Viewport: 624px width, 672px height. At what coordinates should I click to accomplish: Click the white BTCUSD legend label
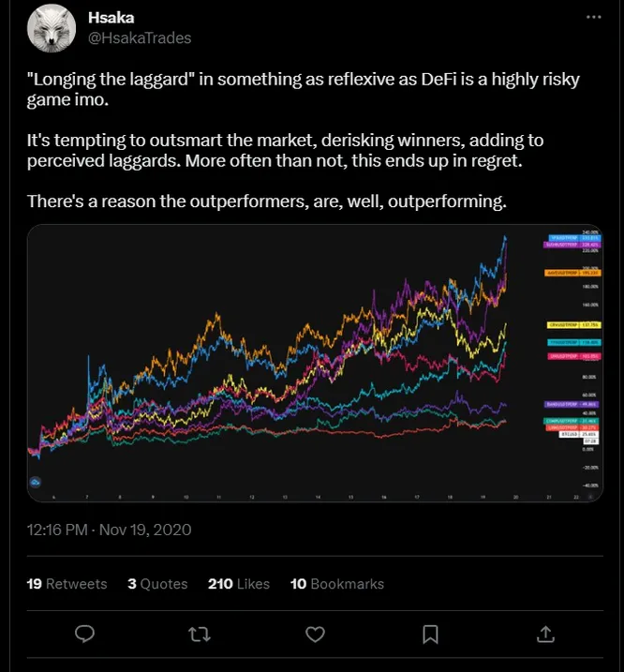tap(579, 434)
